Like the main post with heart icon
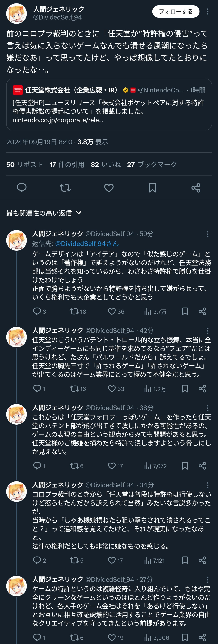The image size is (218, 644). [x=109, y=188]
